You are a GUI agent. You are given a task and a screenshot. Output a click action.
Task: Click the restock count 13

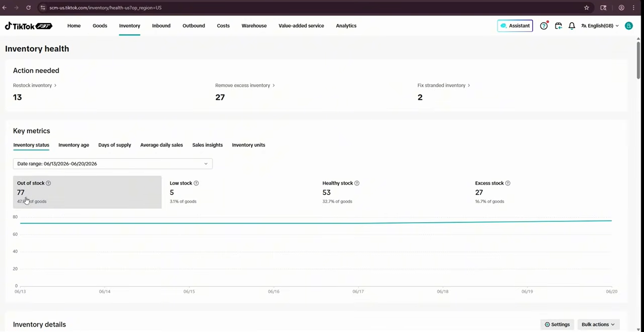click(x=17, y=97)
